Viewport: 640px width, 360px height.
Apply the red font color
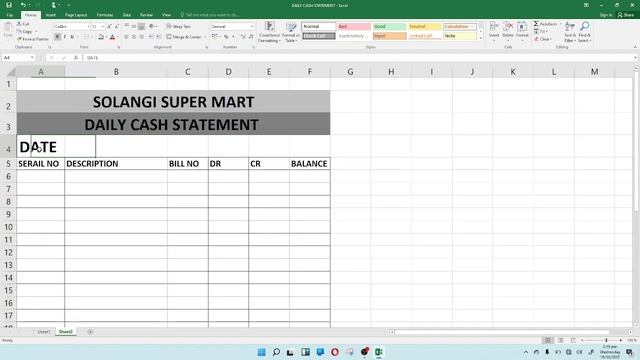(113, 37)
